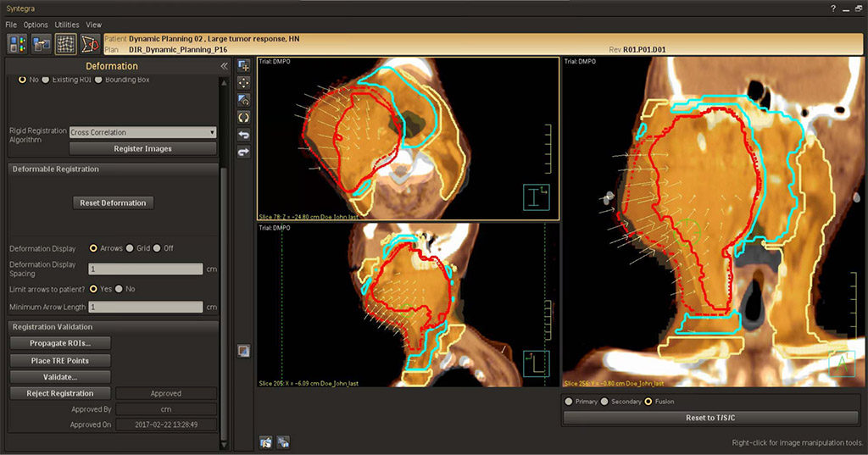Click the axial view orientation indicator box

[537, 197]
